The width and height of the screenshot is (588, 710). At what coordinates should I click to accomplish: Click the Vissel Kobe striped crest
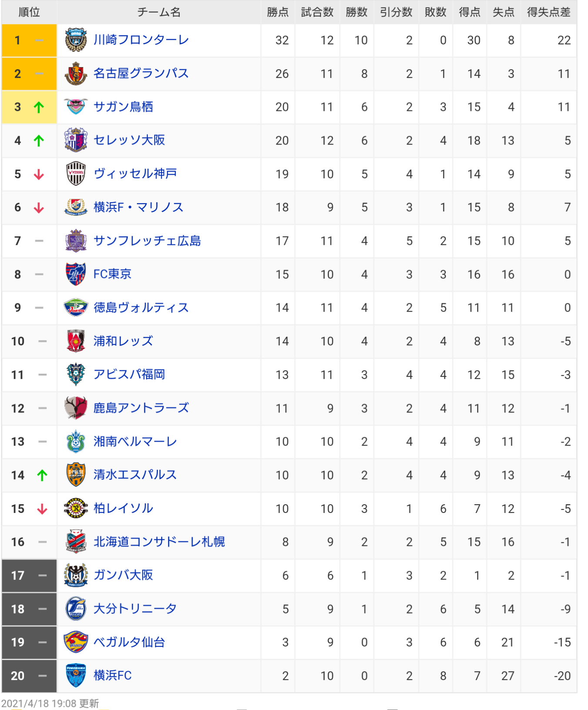click(x=76, y=174)
